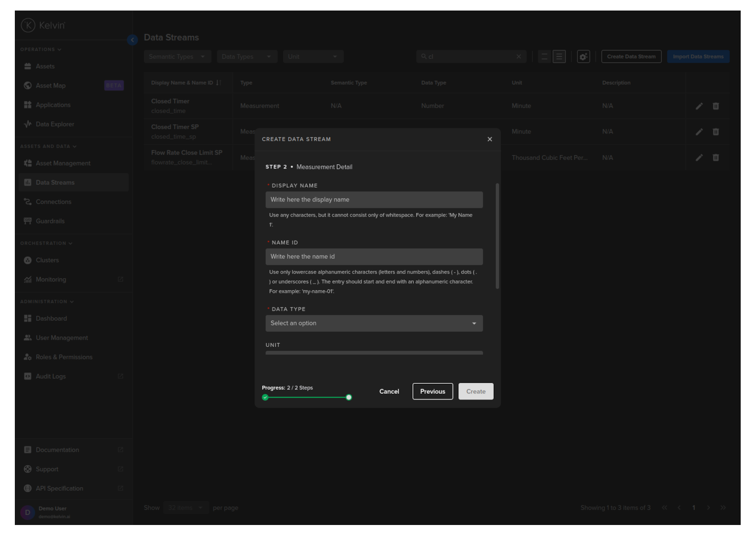
Task: Open the Data Type select dropdown
Action: point(374,324)
